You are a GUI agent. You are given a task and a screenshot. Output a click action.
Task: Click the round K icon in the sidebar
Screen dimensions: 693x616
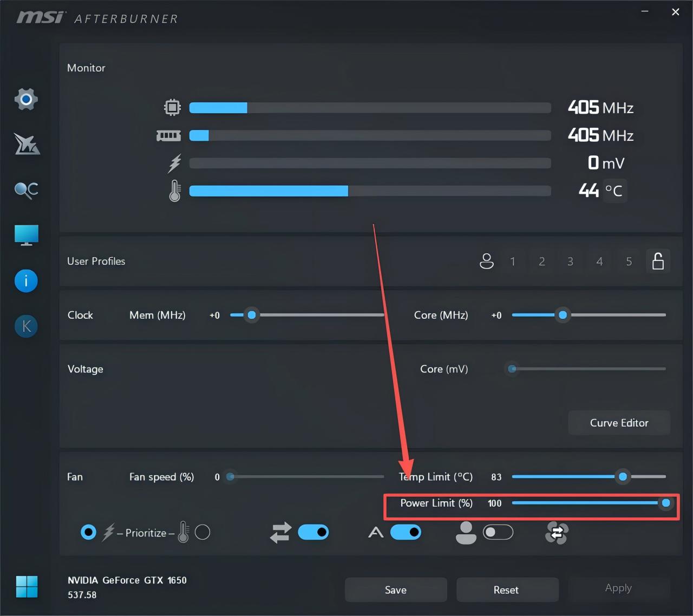[x=26, y=326]
